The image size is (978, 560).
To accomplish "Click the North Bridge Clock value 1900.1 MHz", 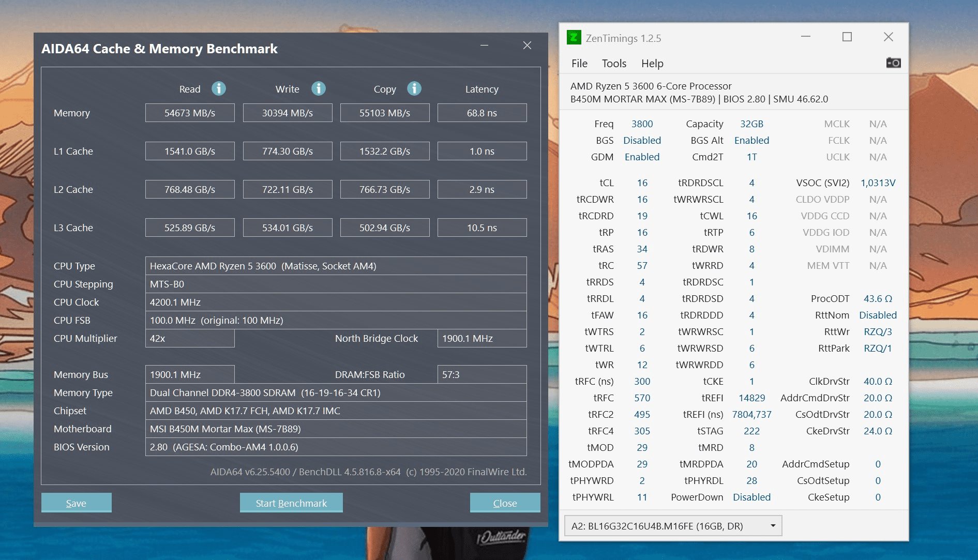I will point(482,338).
